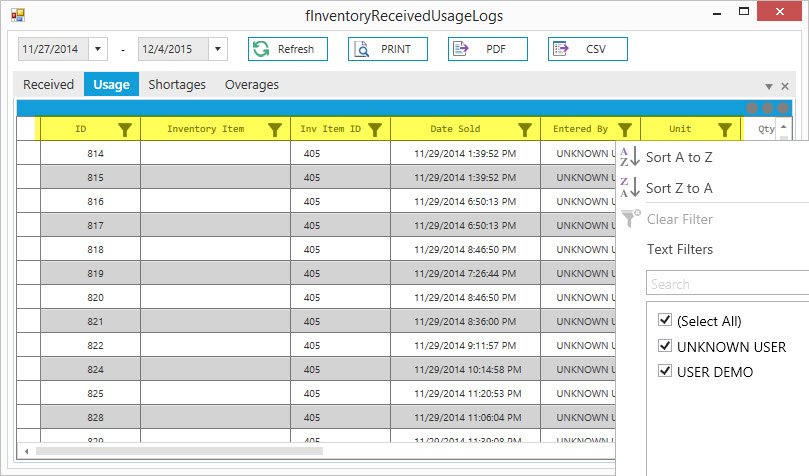
Task: Click the Inv Item ID filter funnel
Action: click(375, 129)
